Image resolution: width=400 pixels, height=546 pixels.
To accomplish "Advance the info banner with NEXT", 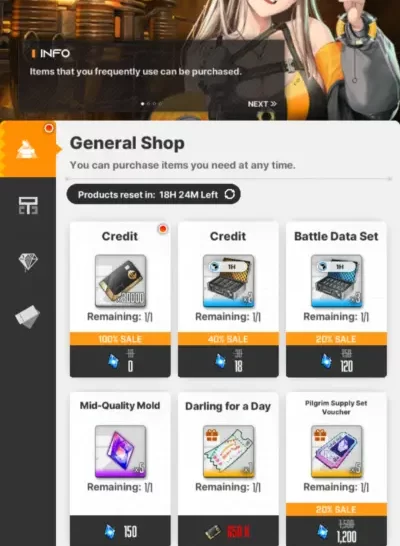I will (x=262, y=104).
